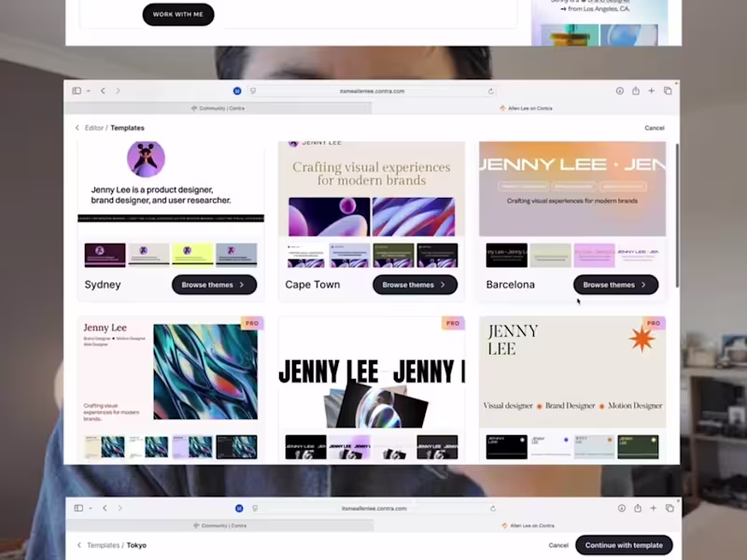
Task: Click back chevron beside Templates / Tokyo breadcrumb
Action: click(78, 545)
